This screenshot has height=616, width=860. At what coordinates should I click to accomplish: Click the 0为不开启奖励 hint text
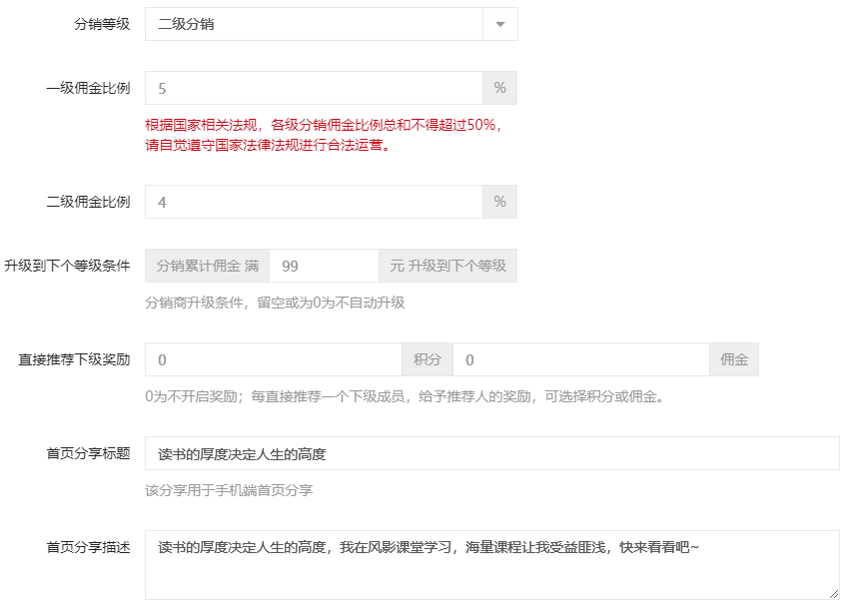[x=405, y=396]
